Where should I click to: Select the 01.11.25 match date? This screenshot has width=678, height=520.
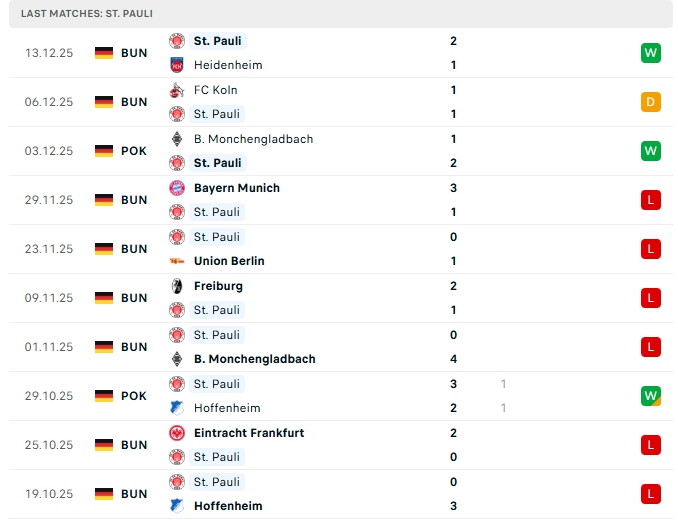(49, 347)
